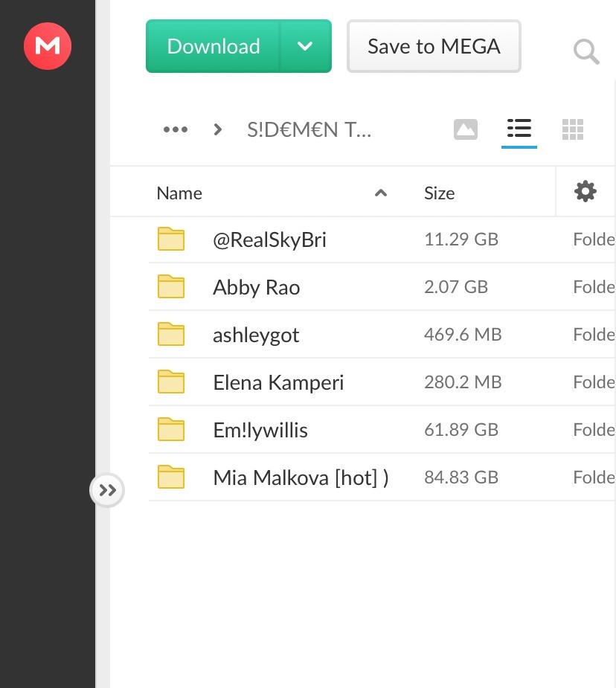Click the 2.07 GB size value
The height and width of the screenshot is (688, 616).
pyautogui.click(x=456, y=286)
